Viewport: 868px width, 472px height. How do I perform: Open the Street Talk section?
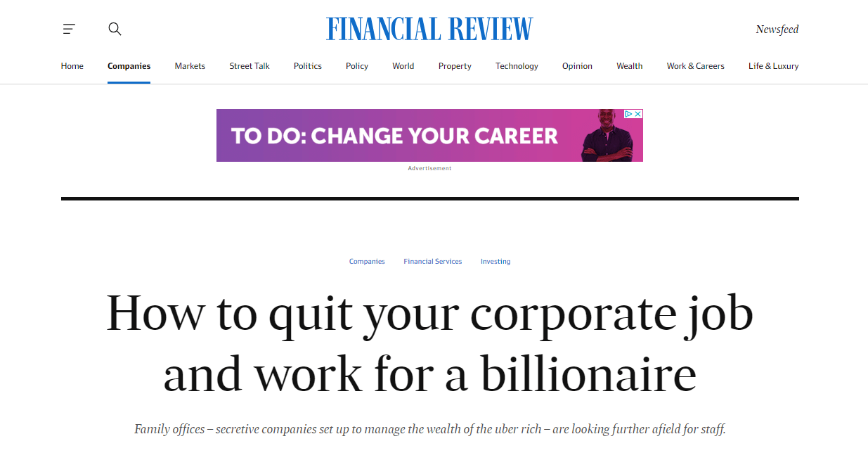[250, 66]
